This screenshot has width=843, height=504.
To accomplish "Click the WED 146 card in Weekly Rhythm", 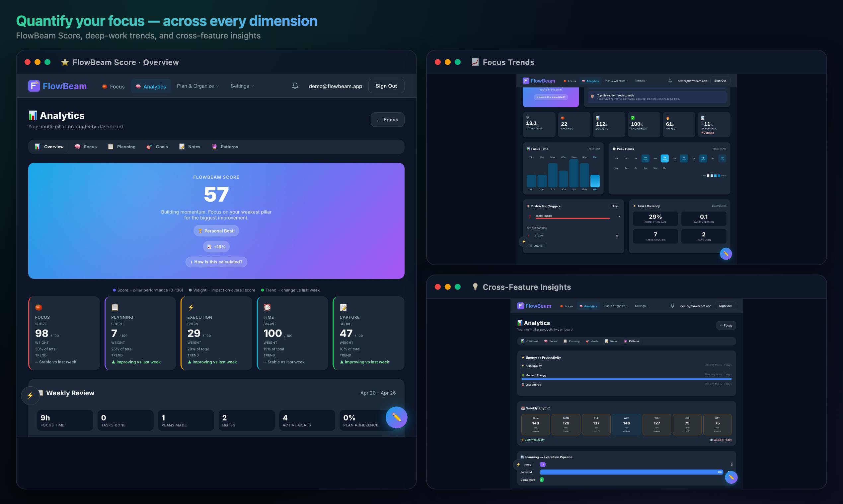I will [x=627, y=424].
